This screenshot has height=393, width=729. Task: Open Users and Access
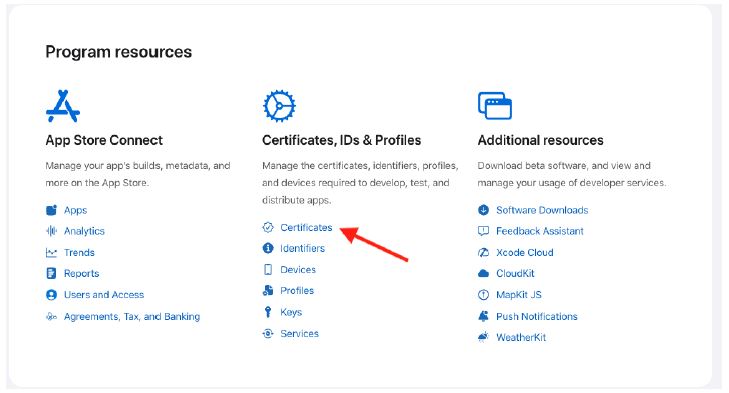[x=104, y=295]
